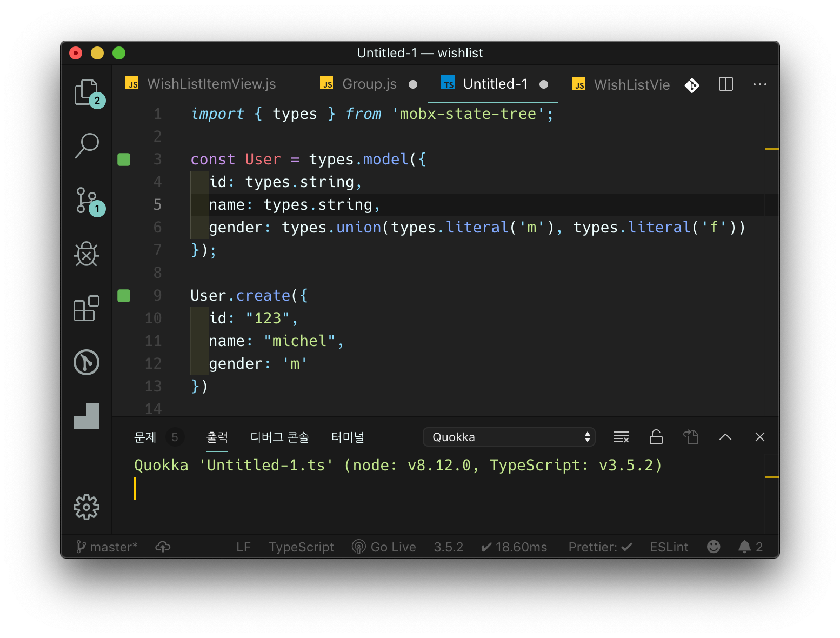This screenshot has height=638, width=840.
Task: Click the git compare changes diamond icon
Action: [692, 85]
